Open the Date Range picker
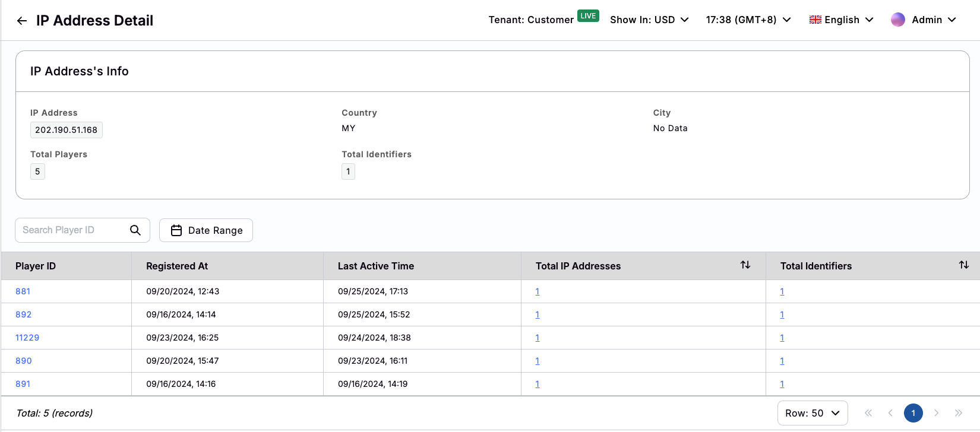 [x=206, y=230]
